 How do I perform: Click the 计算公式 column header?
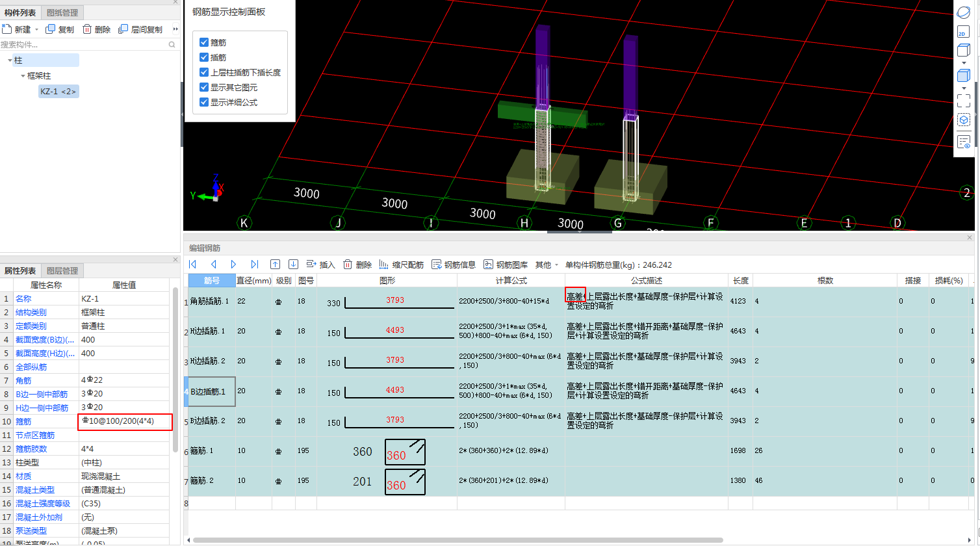pyautogui.click(x=511, y=280)
